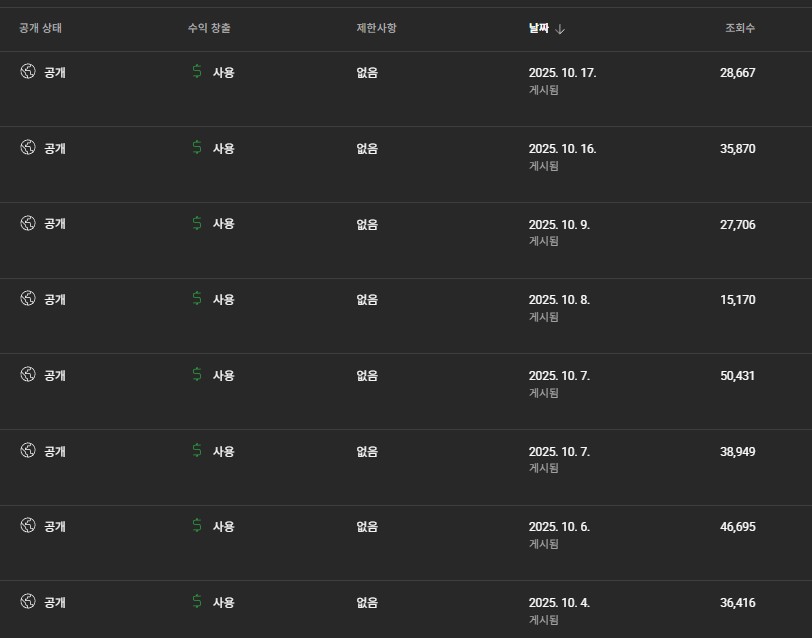Click the 수익 창출 column header
Image resolution: width=812 pixels, height=638 pixels.
click(x=208, y=28)
